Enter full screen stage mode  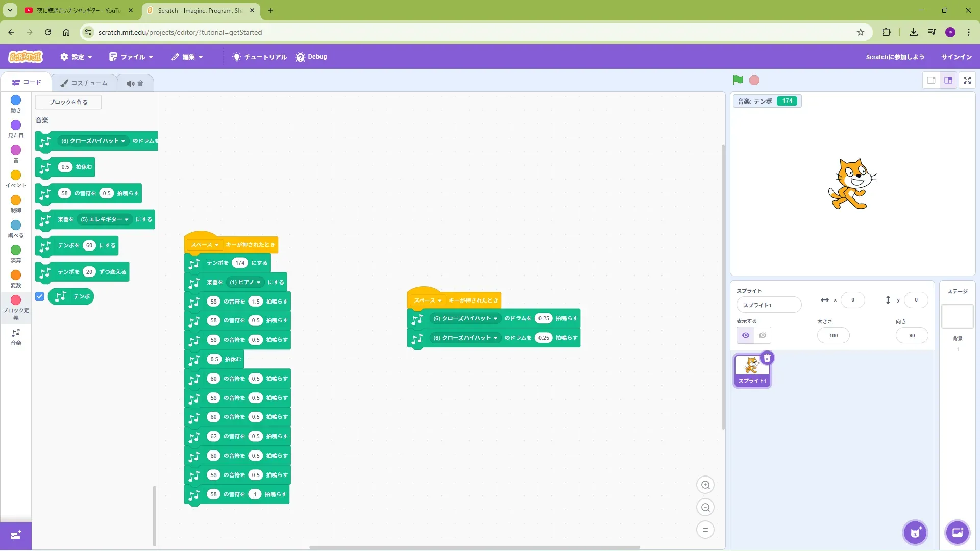point(967,80)
